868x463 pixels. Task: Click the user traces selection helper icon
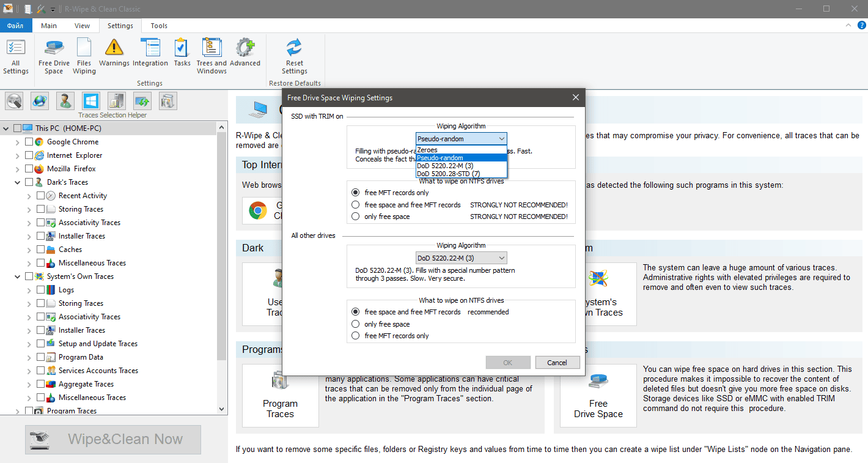65,101
